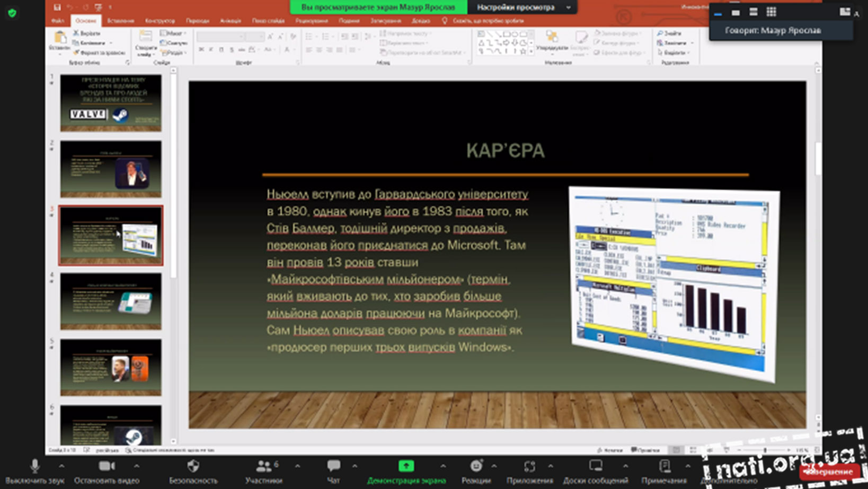Screen dimensions: 868x489
Task: Expand arrow next to Чат
Action: pos(355,466)
